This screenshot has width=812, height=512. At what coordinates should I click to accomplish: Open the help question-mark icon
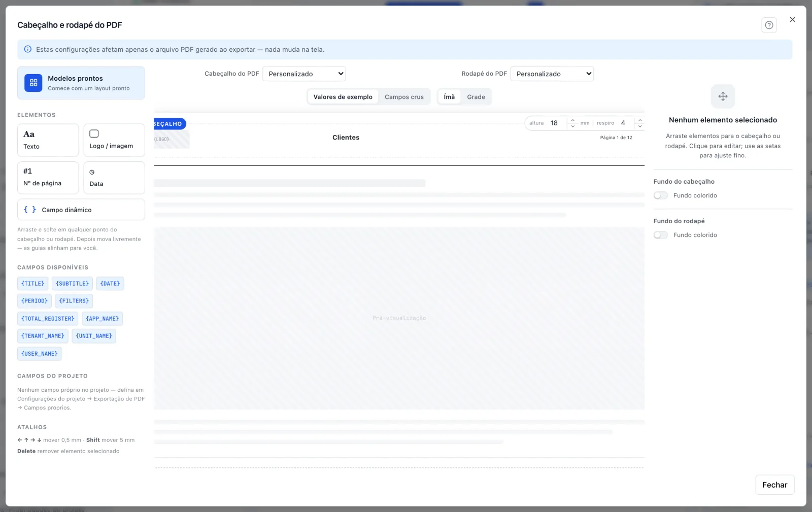(769, 25)
